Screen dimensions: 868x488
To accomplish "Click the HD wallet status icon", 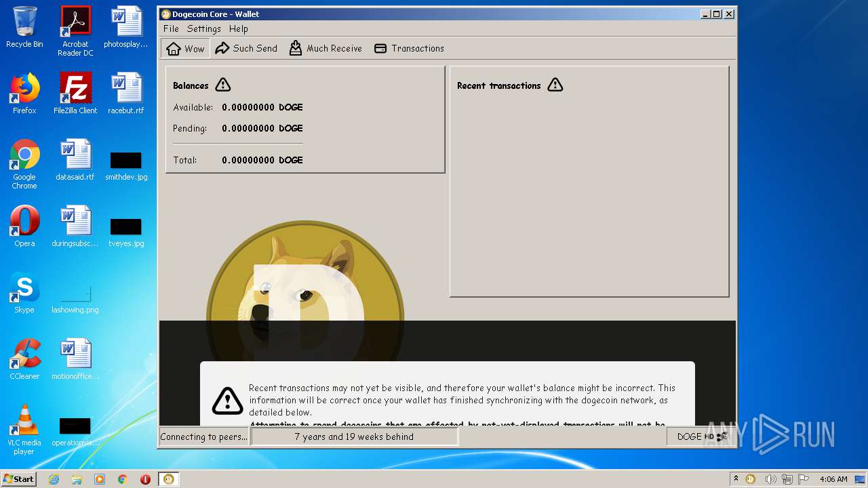I will tap(709, 436).
